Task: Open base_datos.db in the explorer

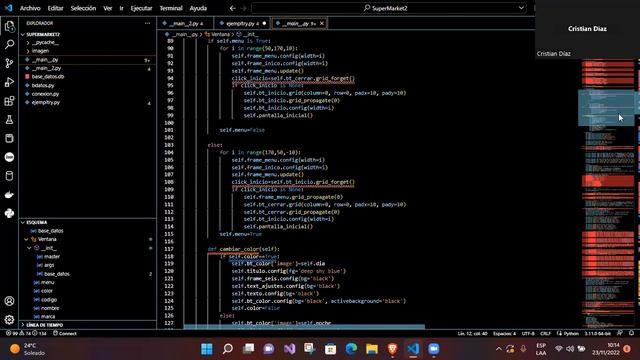Action: coord(48,77)
